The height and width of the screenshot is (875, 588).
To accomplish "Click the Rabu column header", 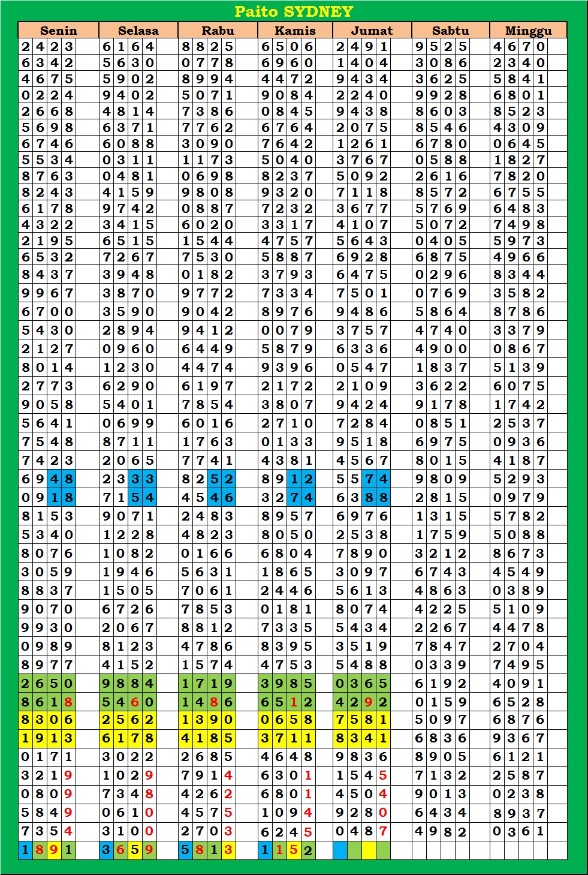I will (218, 31).
